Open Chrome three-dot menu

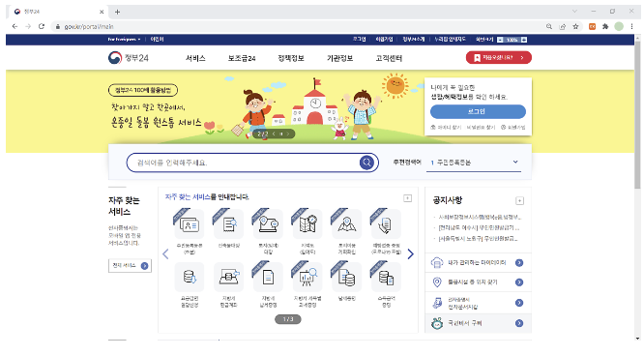[631, 26]
